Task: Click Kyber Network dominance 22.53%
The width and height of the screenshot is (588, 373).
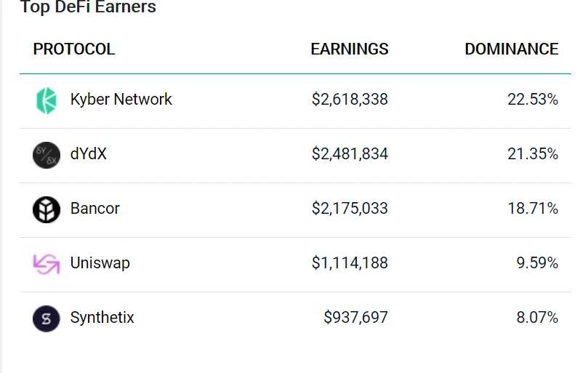Action: pyautogui.click(x=533, y=100)
